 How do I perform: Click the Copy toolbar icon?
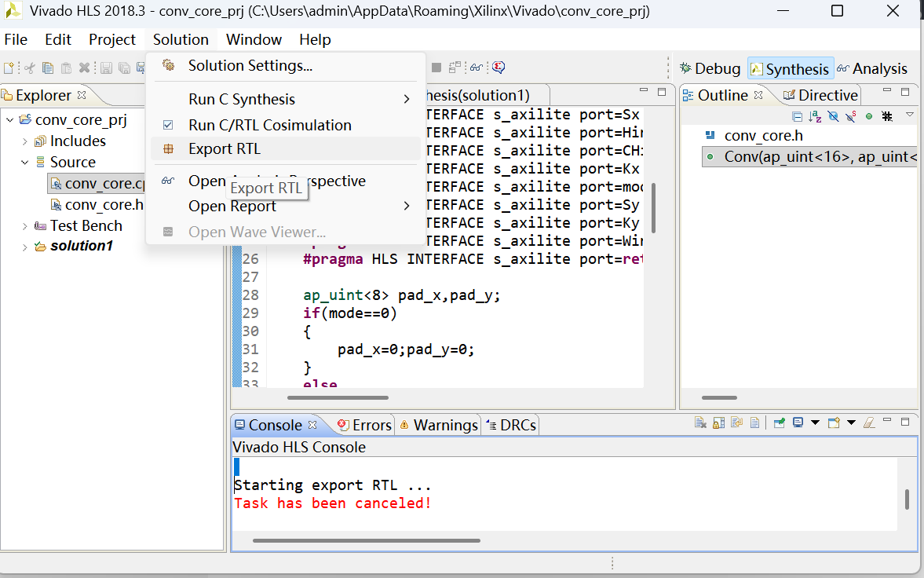pos(48,68)
